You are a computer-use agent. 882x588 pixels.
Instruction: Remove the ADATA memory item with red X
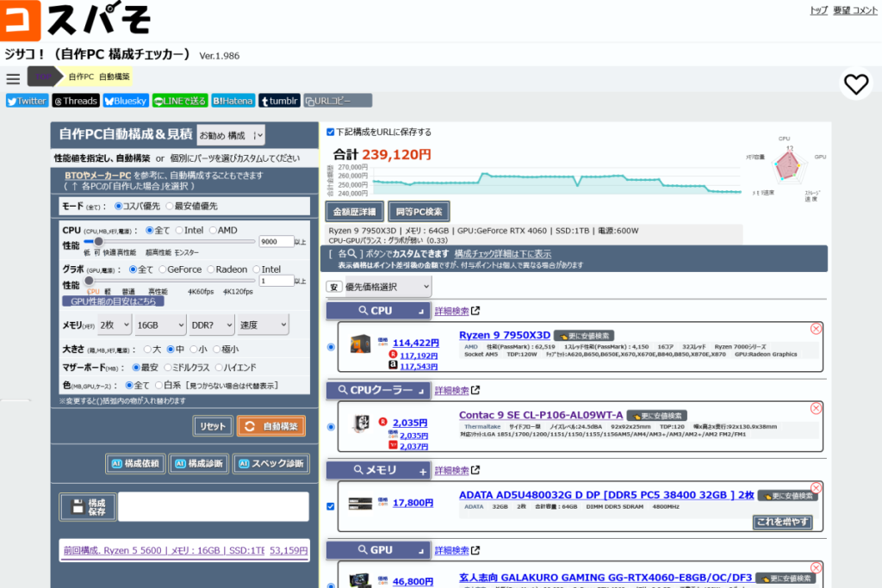point(816,487)
